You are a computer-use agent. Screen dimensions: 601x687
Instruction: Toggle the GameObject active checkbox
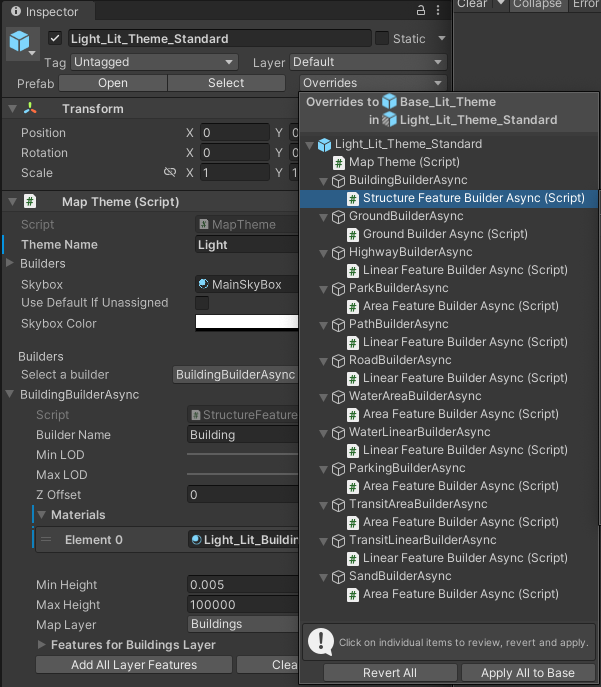coord(55,38)
